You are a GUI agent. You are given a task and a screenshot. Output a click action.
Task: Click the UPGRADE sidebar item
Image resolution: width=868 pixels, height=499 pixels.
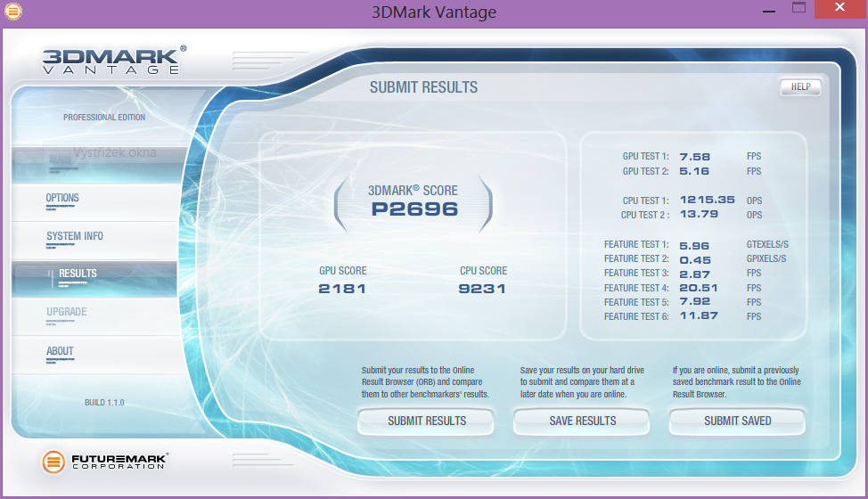click(67, 313)
